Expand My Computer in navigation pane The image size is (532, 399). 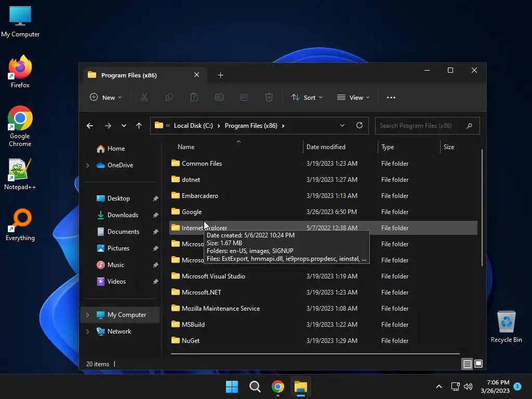click(87, 315)
